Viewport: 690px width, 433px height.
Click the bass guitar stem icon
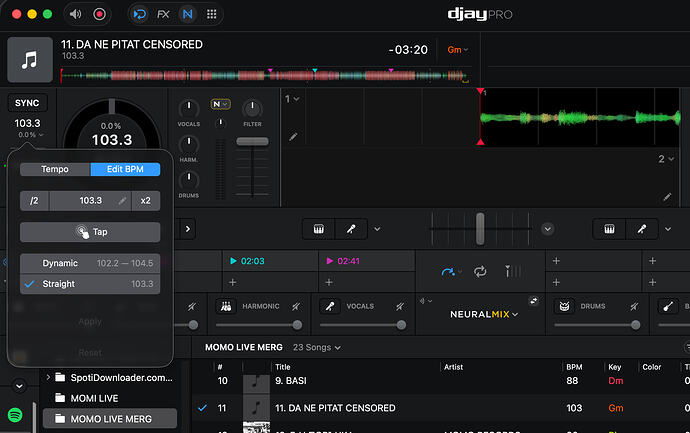668,306
